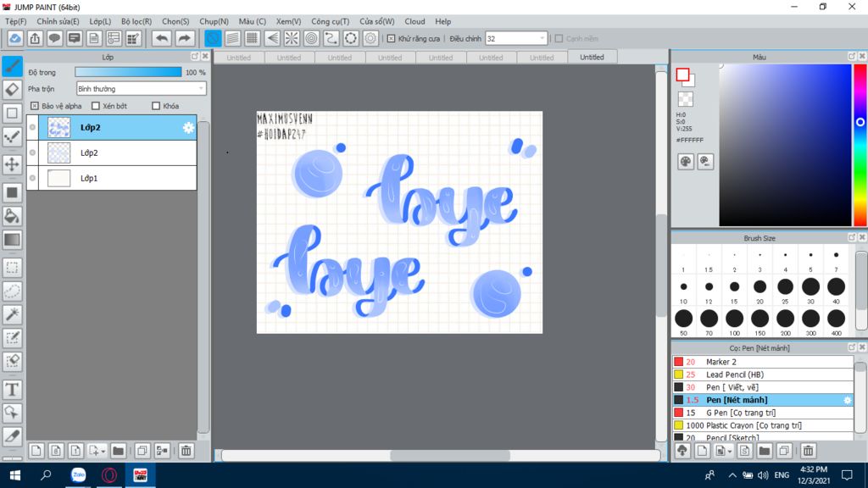This screenshot has width=868, height=488.
Task: Select the Text tool
Action: [12, 390]
